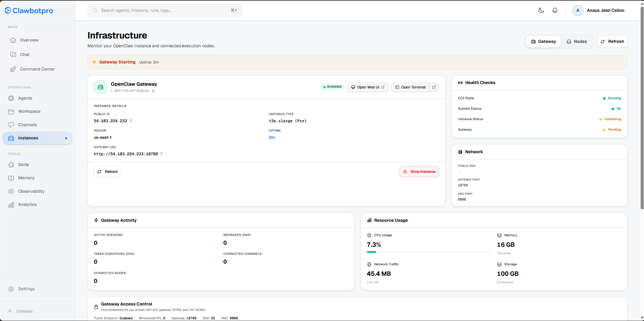Open the Skills puzzle icon in the sidebar

11,165
